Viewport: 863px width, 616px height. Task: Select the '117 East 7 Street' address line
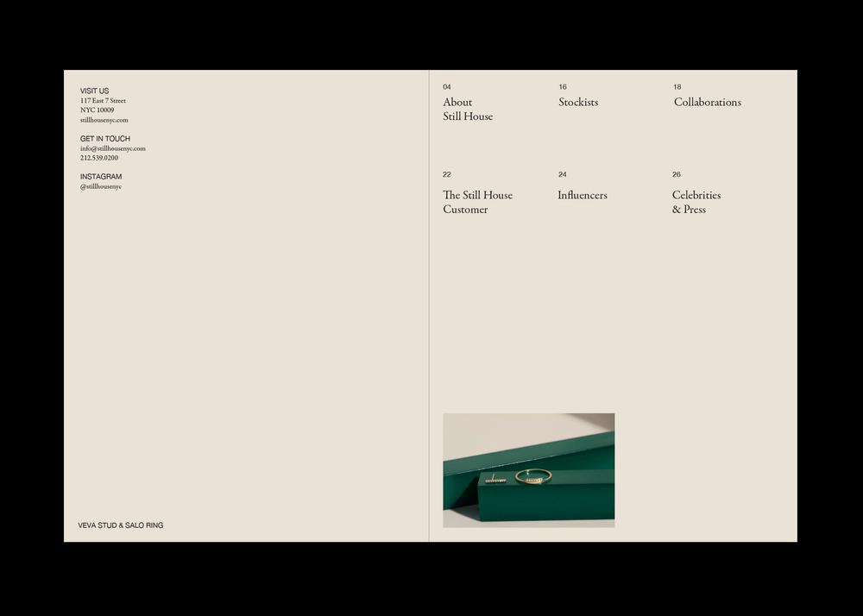pyautogui.click(x=103, y=101)
